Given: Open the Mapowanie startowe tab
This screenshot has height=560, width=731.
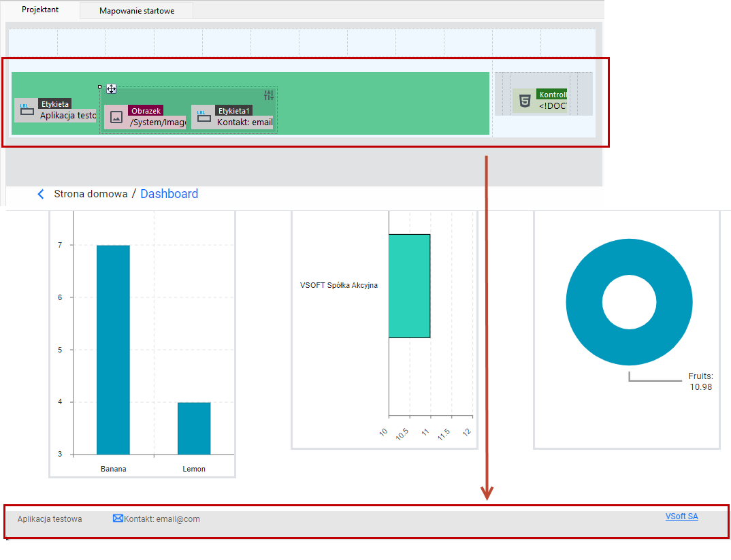Looking at the screenshot, I should point(137,11).
